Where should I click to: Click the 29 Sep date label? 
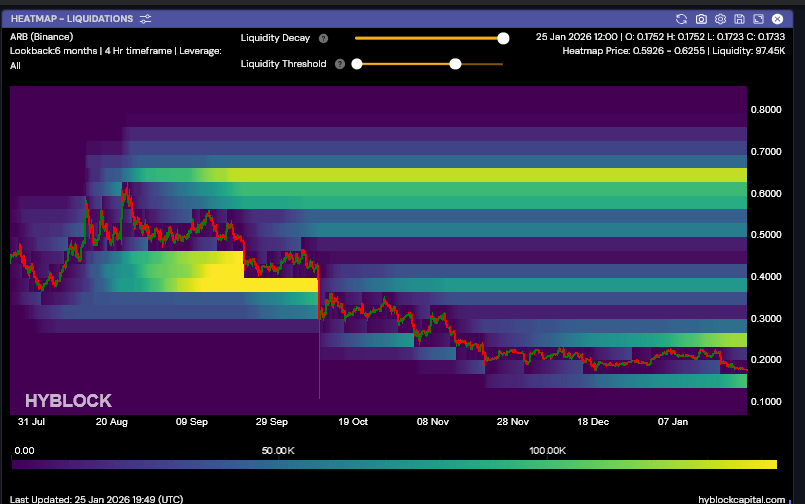272,422
